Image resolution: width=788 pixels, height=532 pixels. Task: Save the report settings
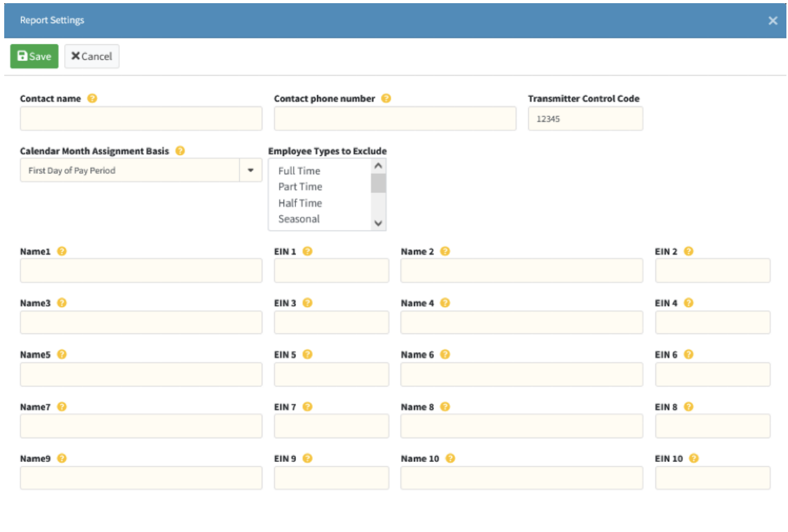(x=34, y=56)
